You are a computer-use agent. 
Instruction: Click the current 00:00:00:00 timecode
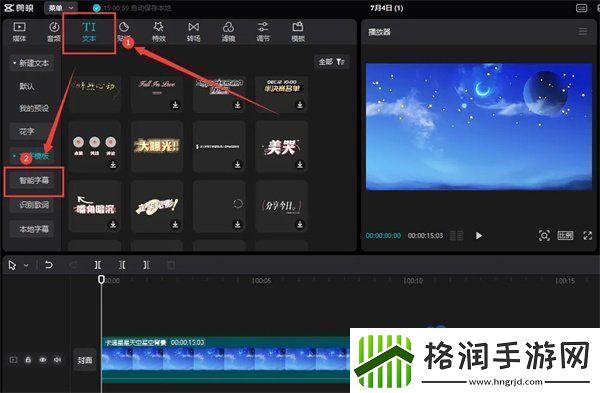pos(383,235)
